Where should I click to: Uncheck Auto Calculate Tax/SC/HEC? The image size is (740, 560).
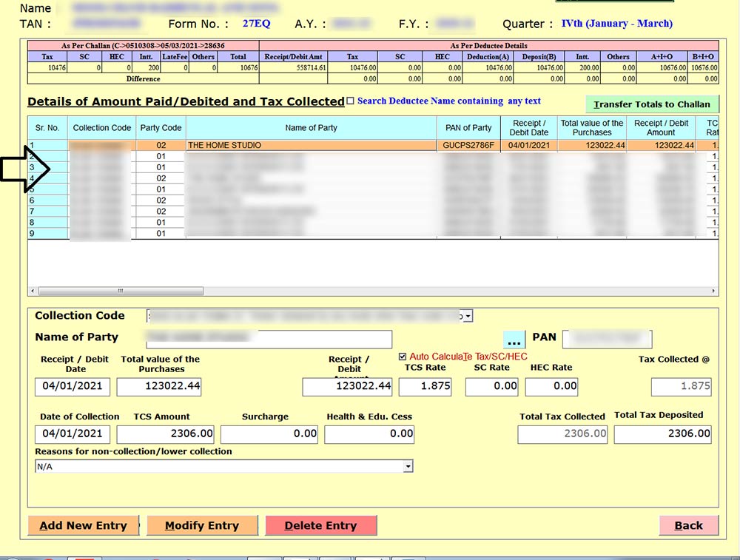403,357
